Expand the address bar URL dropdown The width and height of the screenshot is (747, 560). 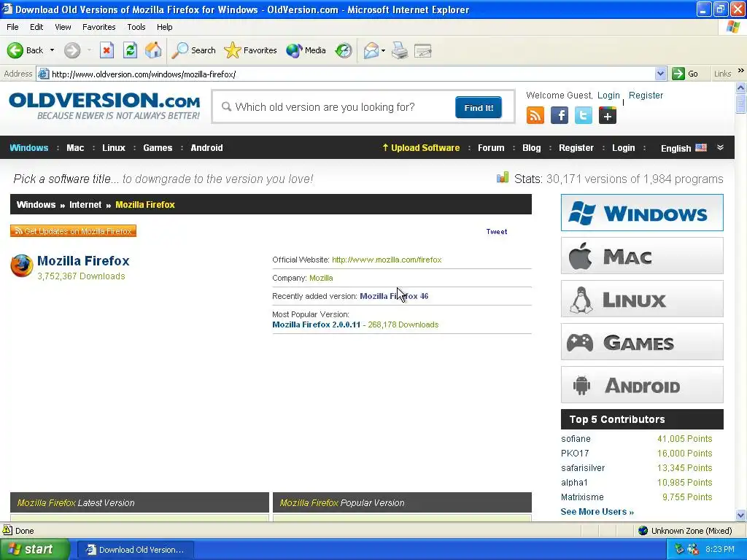pyautogui.click(x=660, y=74)
